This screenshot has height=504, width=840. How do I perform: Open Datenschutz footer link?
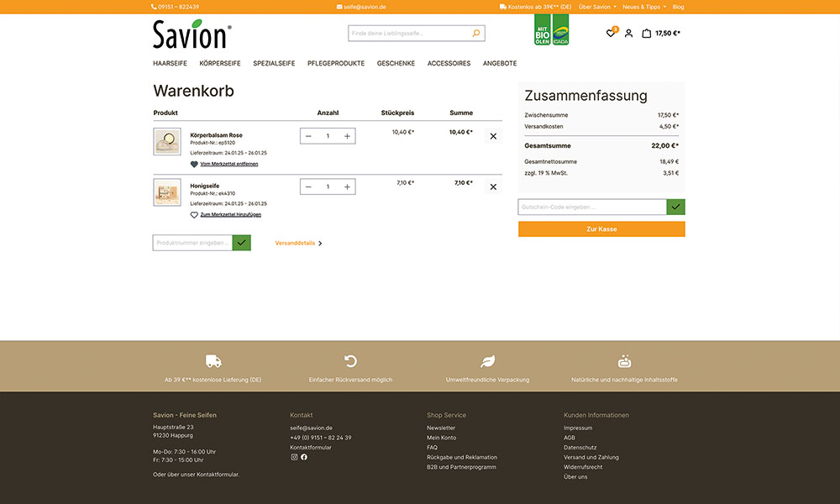[x=580, y=447]
